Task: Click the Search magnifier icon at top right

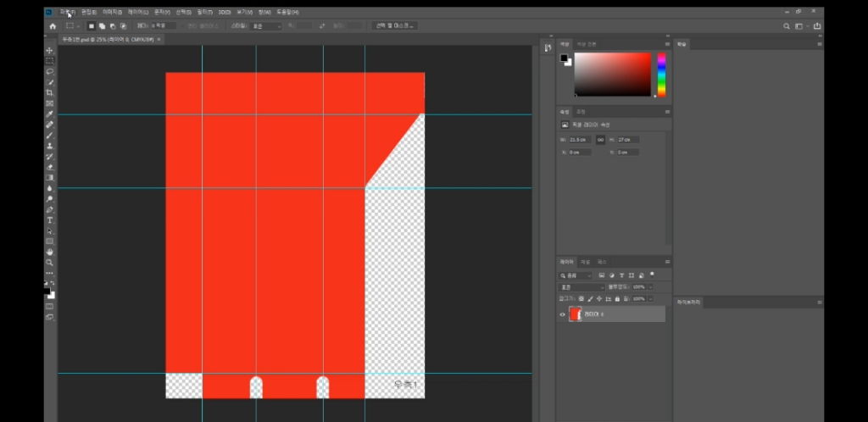Action: pos(786,26)
